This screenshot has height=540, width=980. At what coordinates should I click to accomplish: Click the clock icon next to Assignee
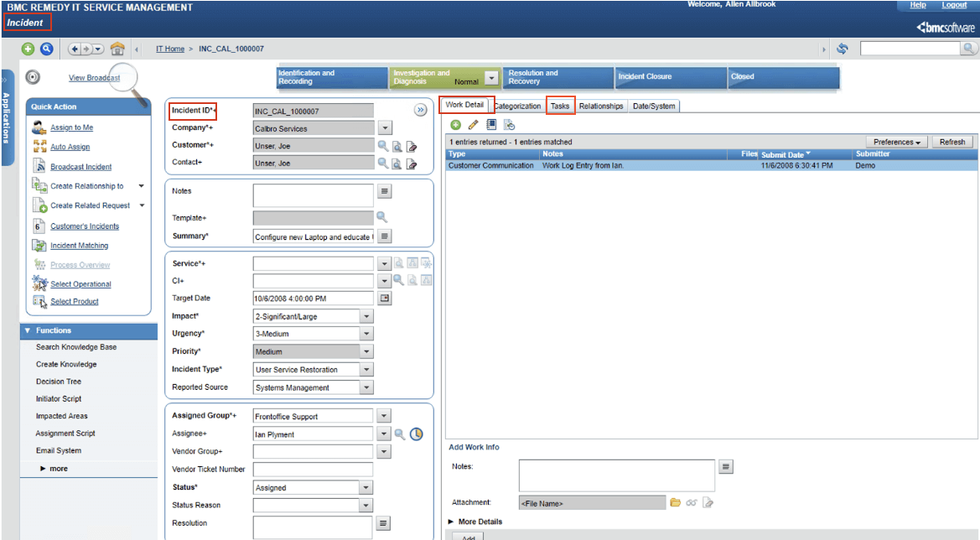417,434
